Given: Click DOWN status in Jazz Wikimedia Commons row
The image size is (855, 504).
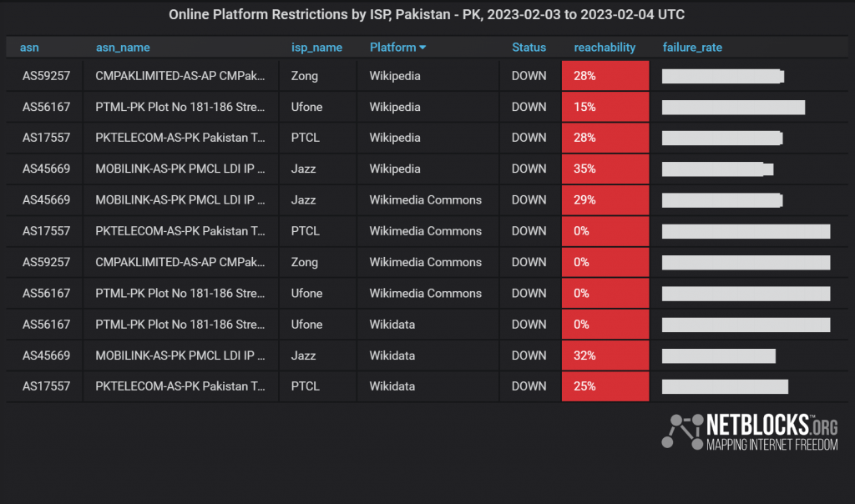Looking at the screenshot, I should pos(529,200).
